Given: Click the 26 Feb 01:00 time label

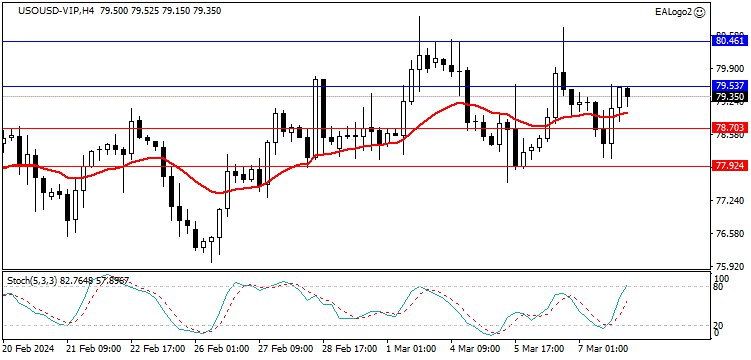Looking at the screenshot, I should [x=221, y=348].
